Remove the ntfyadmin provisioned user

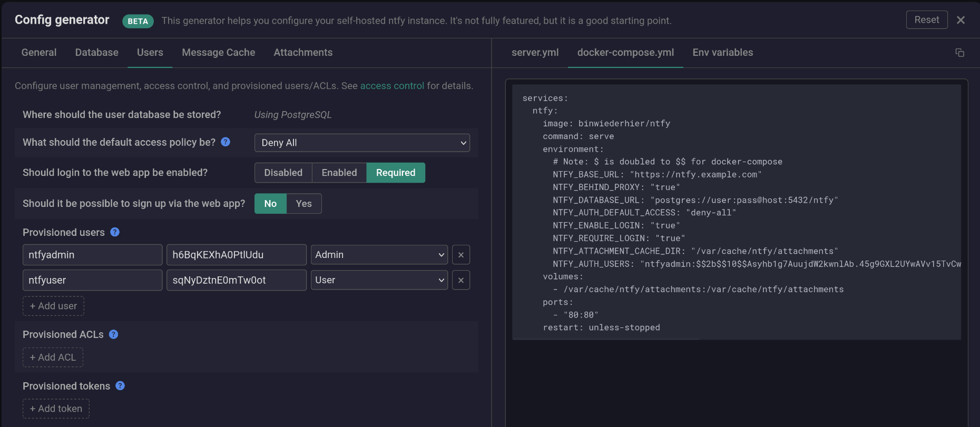[461, 255]
